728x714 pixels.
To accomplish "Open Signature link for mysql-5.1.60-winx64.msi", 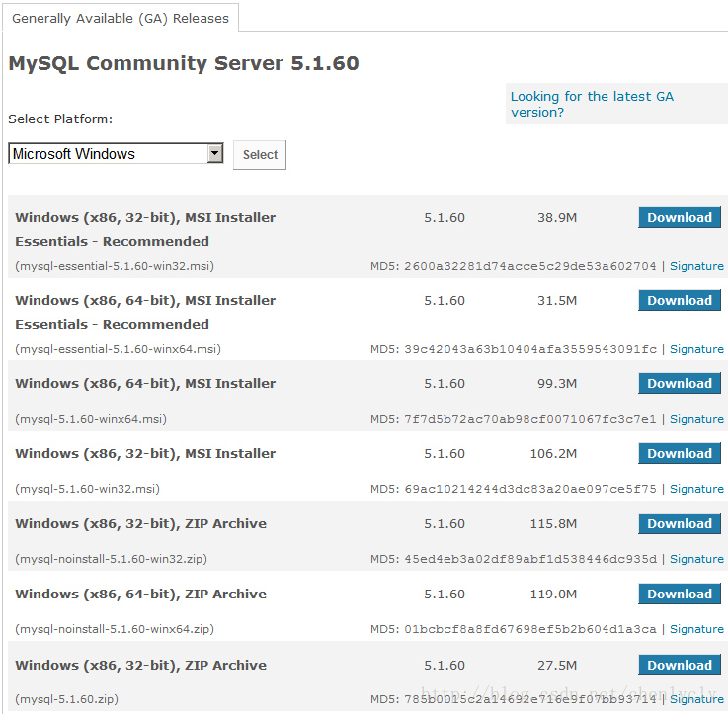I will coord(696,419).
